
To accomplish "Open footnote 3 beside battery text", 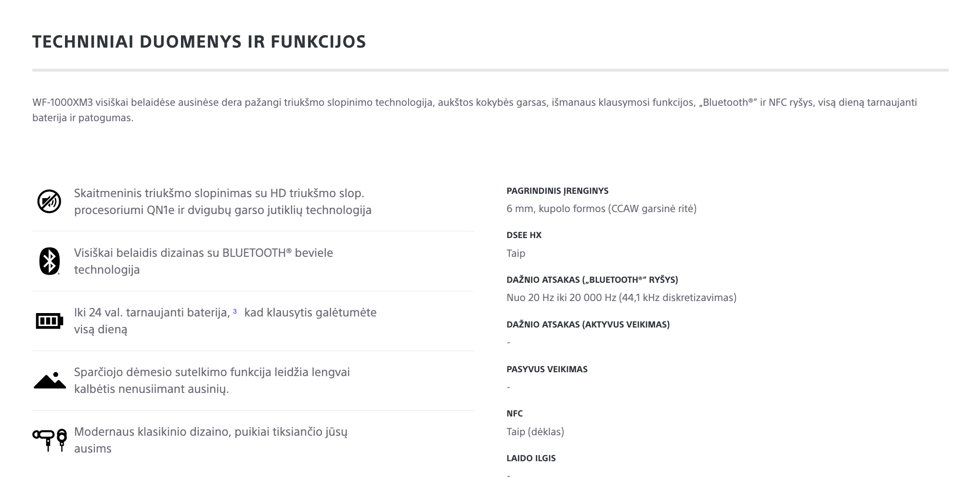I will coord(235,312).
